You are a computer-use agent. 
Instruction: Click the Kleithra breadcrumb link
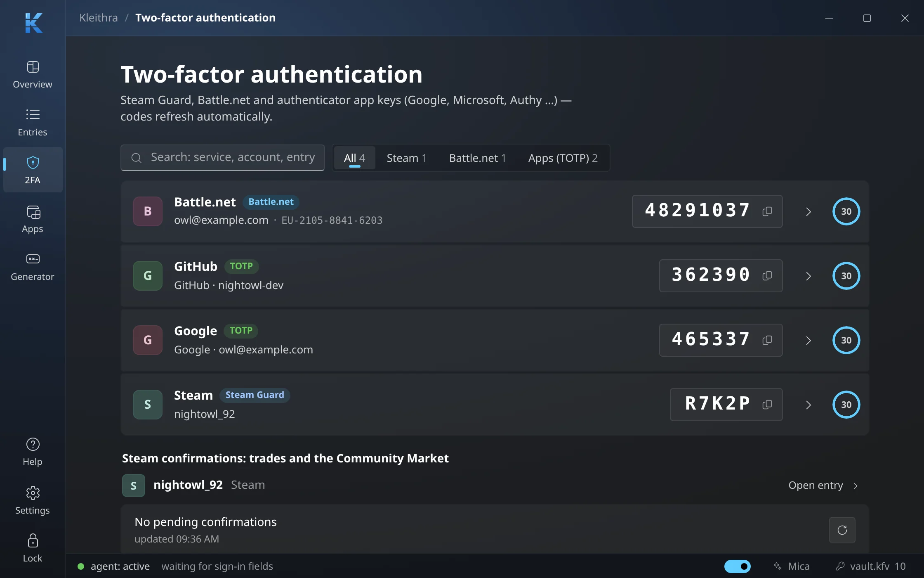click(98, 18)
